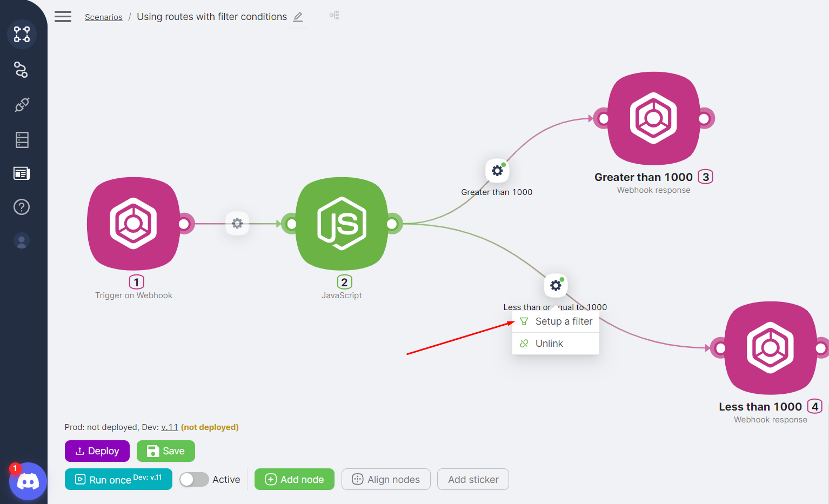Edit scenario name with pencil icon
The image size is (829, 504).
tap(298, 17)
